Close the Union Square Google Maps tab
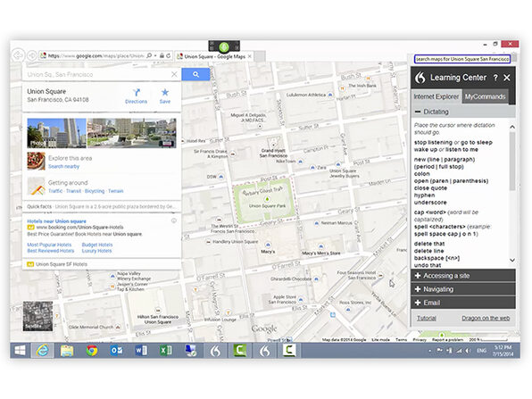Viewport: 532px width, 399px height. click(250, 56)
